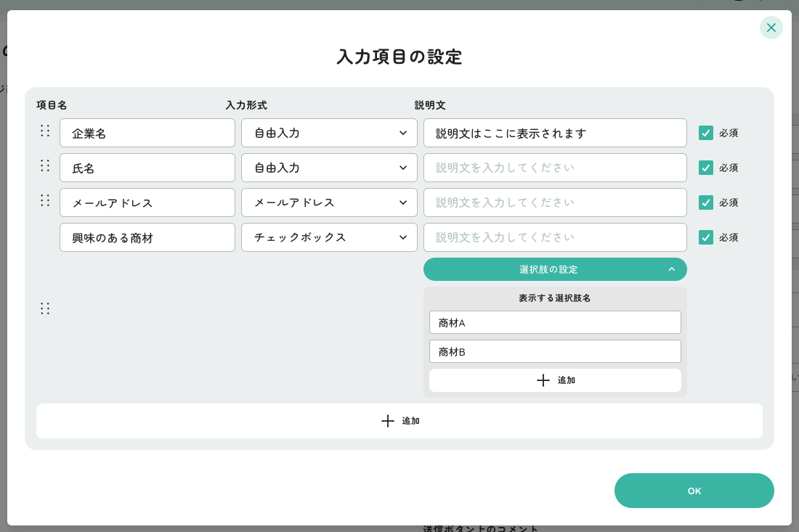Open the メールアドレス input type dropdown

329,202
